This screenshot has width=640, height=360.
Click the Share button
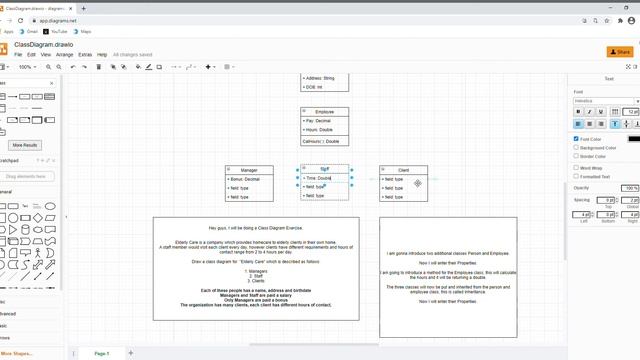[x=620, y=52]
